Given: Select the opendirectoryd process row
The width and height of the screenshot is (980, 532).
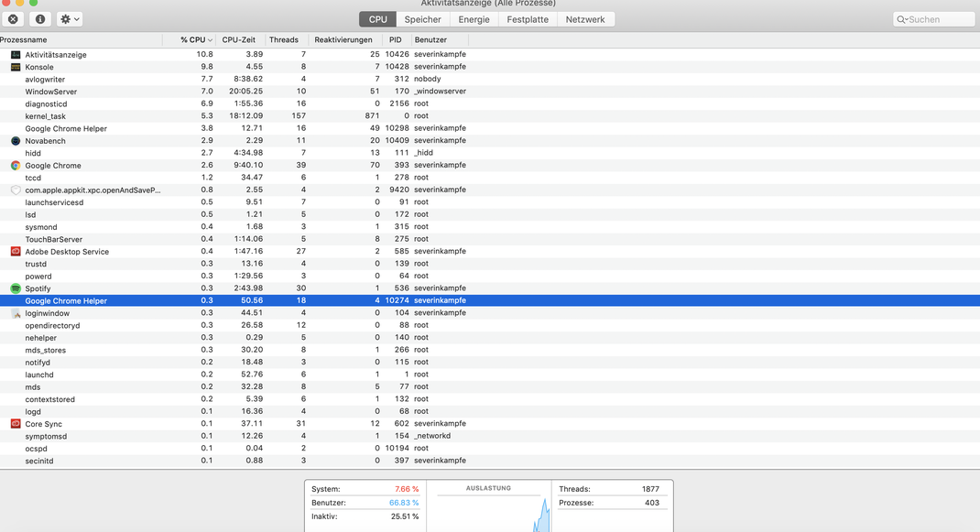Looking at the screenshot, I should [490, 326].
